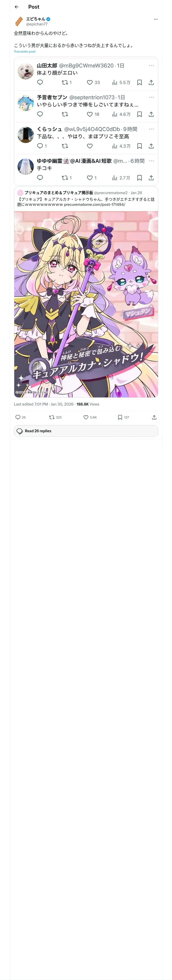Reply to the post with 26 comments
Image resolution: width=172 pixels, height=980 pixels.
click(x=21, y=417)
